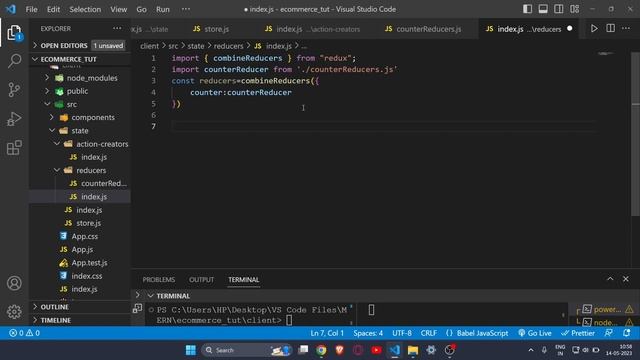Open the Run menu
This screenshot has width=640, height=360.
[162, 9]
